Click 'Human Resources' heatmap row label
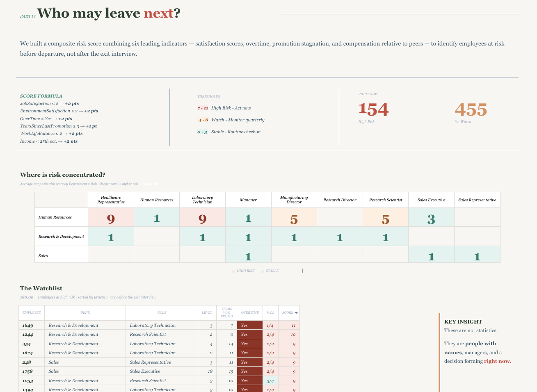Viewport: 537px width, 392px height. point(62,217)
